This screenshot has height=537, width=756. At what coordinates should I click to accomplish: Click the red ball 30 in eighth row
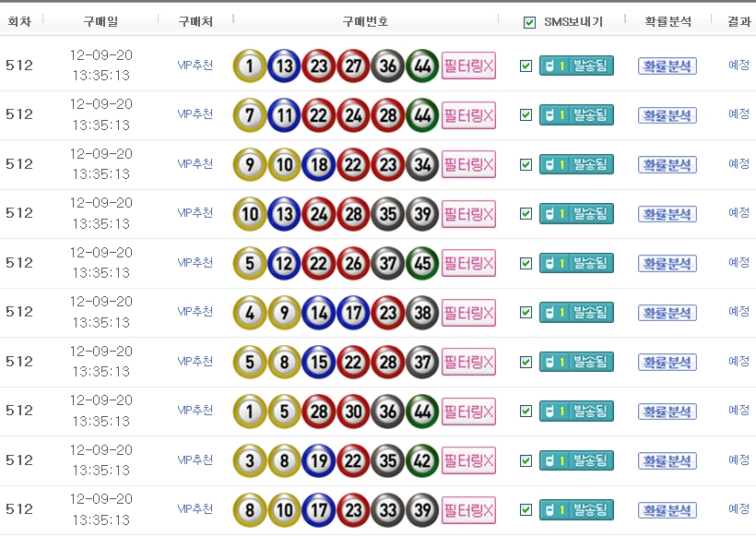click(353, 411)
